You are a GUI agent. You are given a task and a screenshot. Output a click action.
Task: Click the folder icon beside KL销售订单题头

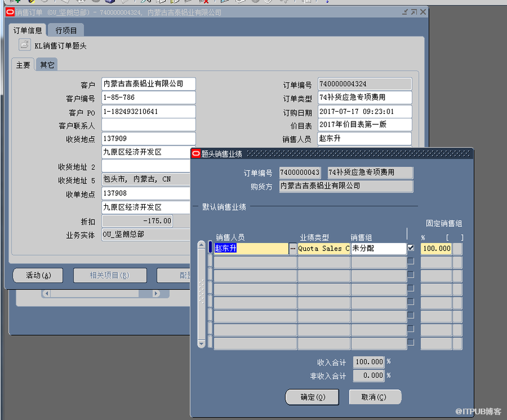coord(24,45)
